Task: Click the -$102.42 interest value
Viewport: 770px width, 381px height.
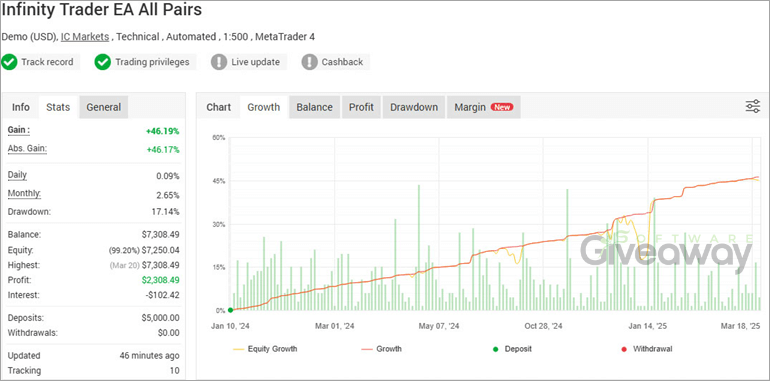Action: 163,295
